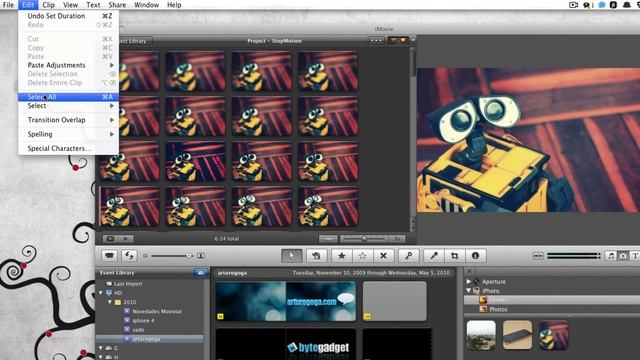Click the Evernote-style black menu bar icon
The image size is (640, 360).
[613, 5]
